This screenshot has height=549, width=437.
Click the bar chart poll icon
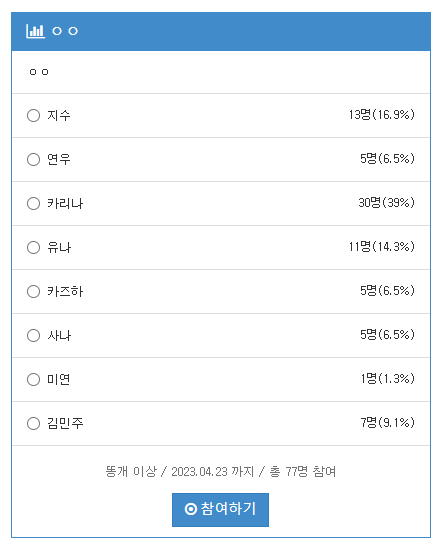pos(35,31)
